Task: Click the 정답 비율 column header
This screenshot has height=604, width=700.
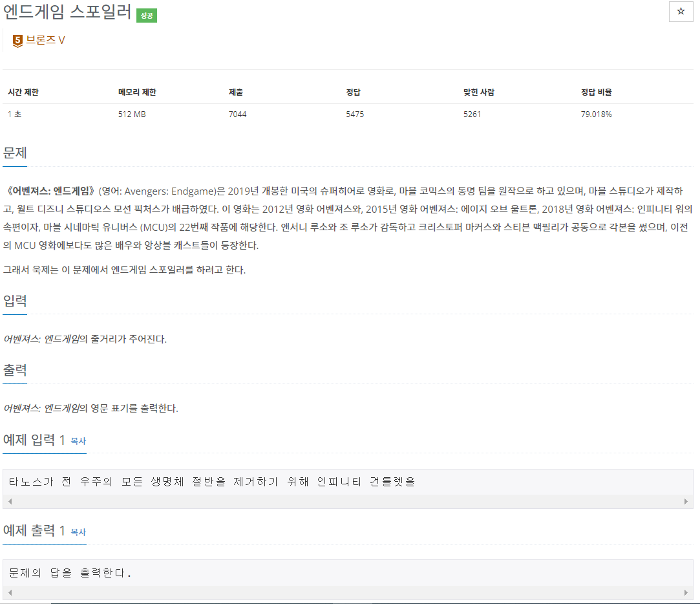Action: (596, 92)
